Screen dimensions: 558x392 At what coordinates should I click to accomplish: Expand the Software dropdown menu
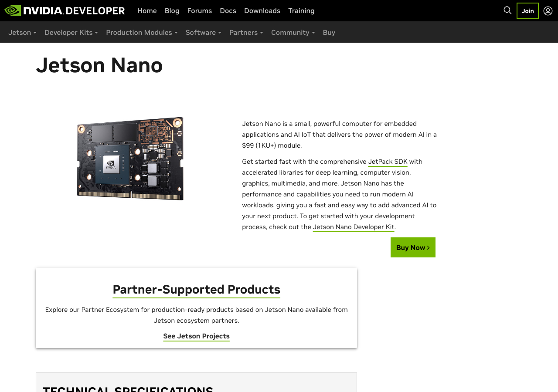tap(203, 32)
